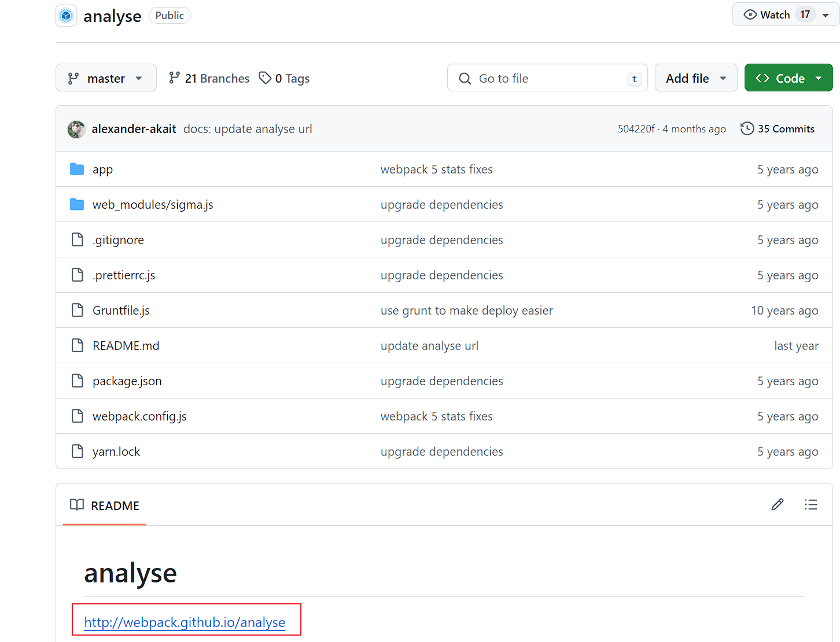Edit the README using pencil icon
840x642 pixels.
point(777,505)
